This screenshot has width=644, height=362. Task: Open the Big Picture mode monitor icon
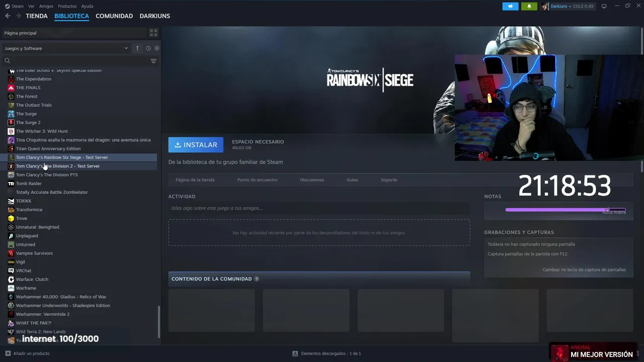point(604,6)
